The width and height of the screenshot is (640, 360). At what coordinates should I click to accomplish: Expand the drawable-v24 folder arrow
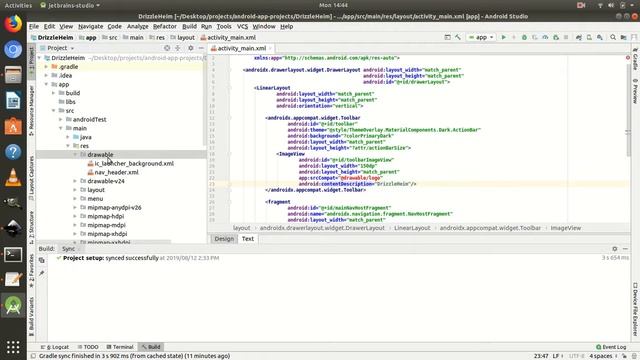tap(75, 181)
